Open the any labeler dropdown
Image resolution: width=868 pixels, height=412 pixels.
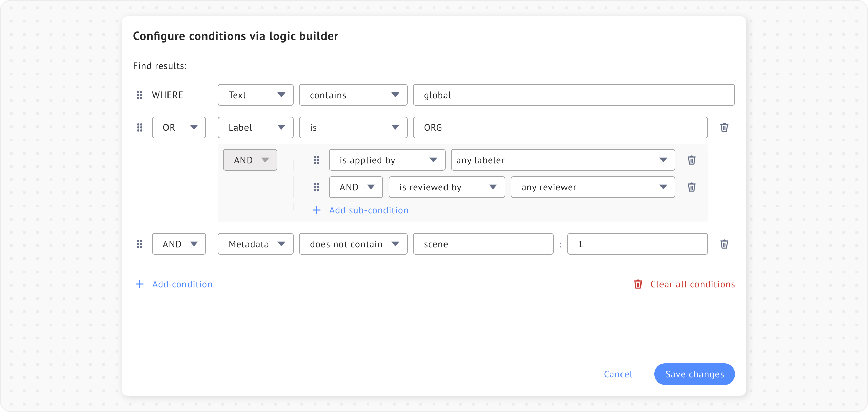pos(563,160)
